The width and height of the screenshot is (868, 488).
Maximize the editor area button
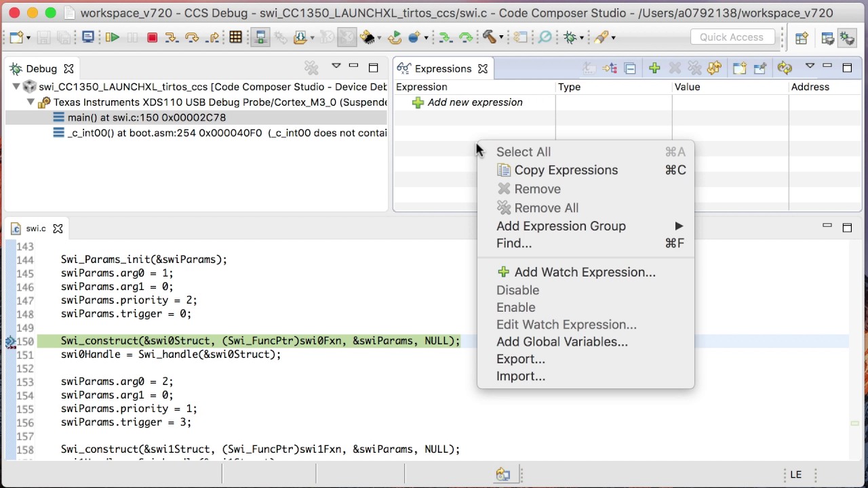pos(847,228)
